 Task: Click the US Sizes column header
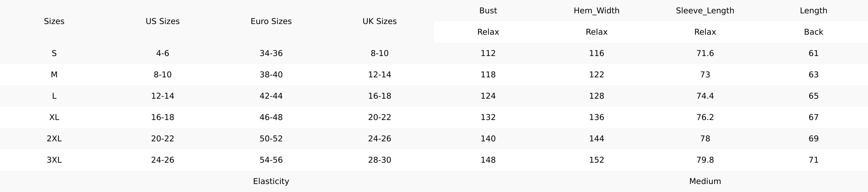pos(162,21)
